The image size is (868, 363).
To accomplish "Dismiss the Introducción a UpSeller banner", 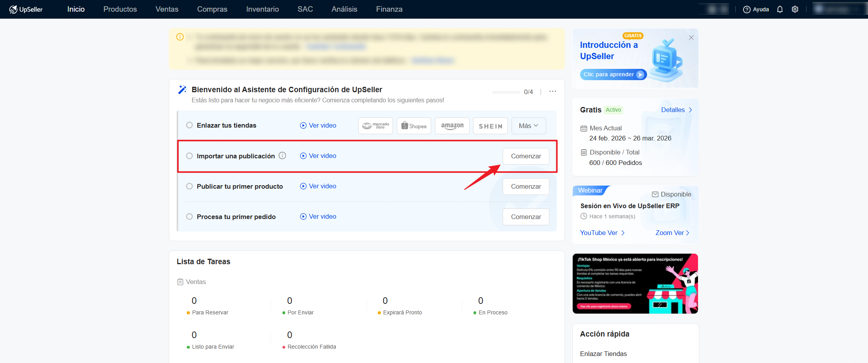I will click(691, 37).
